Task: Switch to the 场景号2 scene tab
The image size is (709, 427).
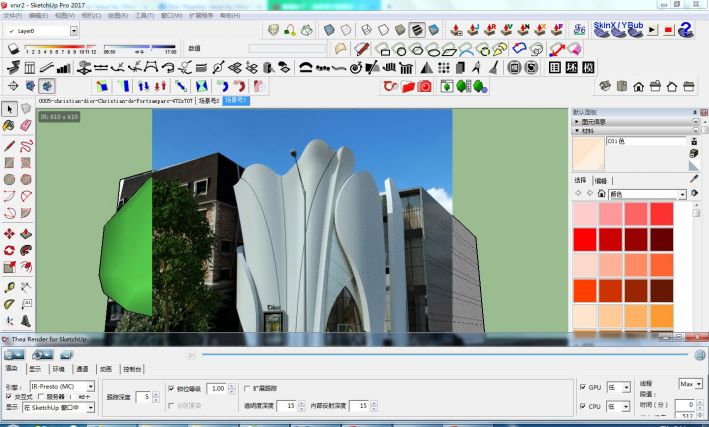Action: coord(209,100)
